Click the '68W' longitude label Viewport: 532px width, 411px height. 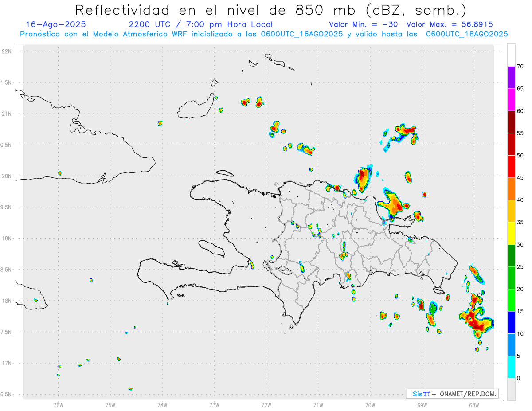(x=474, y=405)
